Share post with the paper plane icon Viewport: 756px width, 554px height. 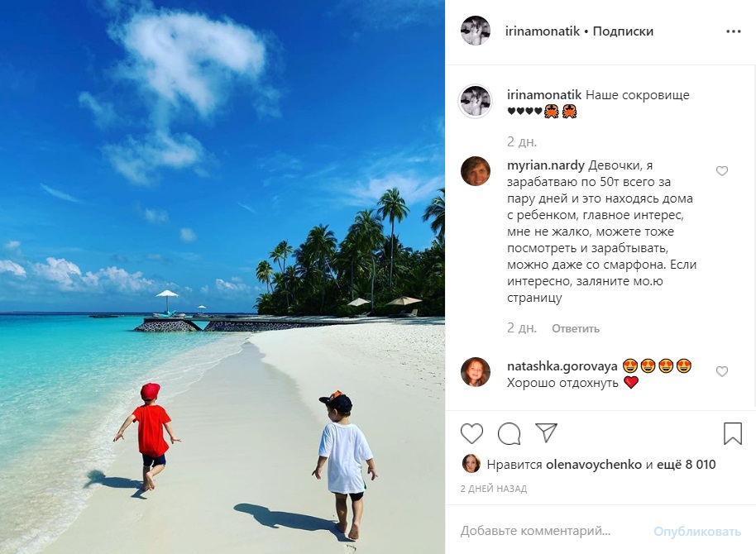[546, 432]
